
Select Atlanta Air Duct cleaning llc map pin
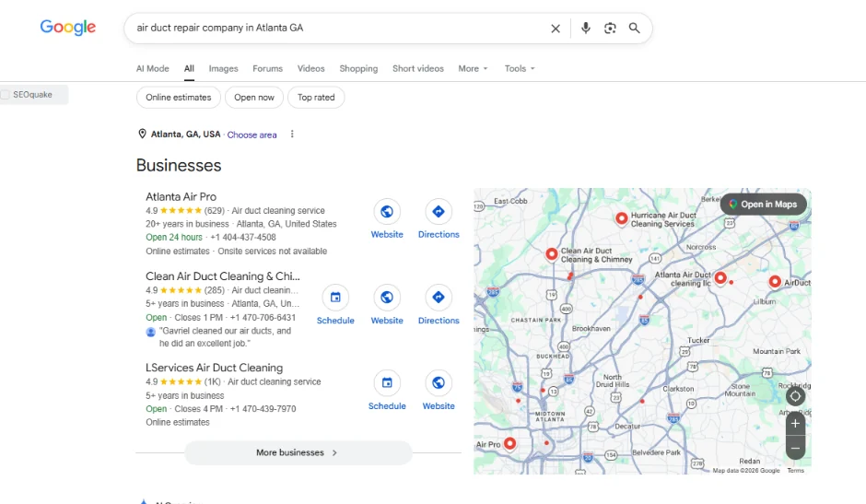pos(720,276)
